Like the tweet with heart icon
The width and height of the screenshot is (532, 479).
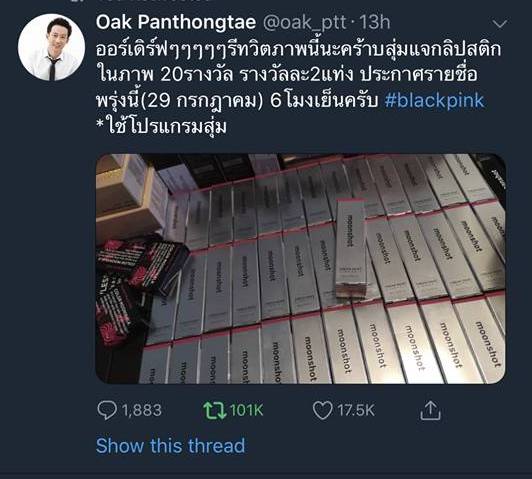click(x=322, y=410)
